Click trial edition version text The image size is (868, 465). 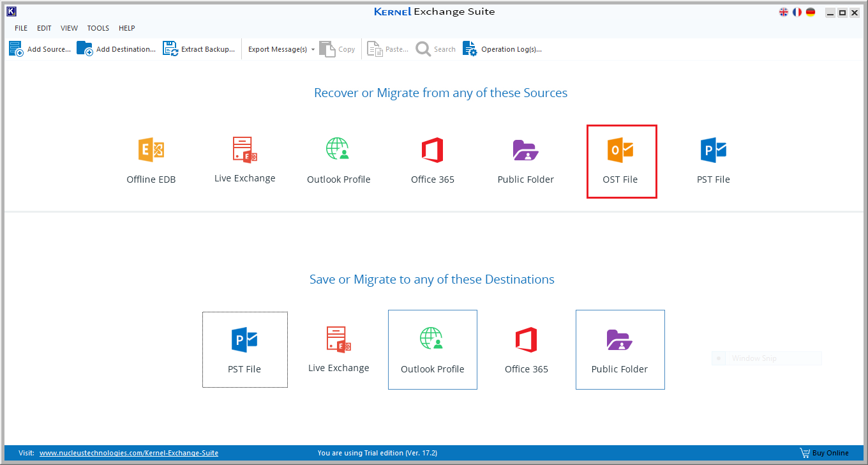click(x=377, y=453)
